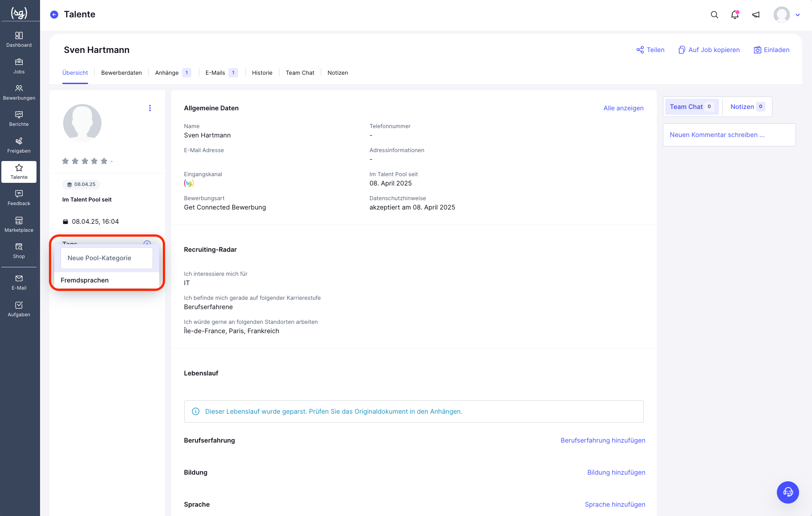Click Neuen Kommentar schreiben field
The height and width of the screenshot is (516, 812).
(x=729, y=135)
